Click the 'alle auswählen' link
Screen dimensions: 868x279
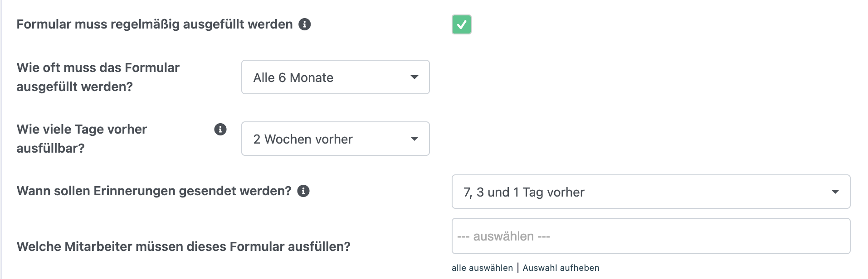coord(482,268)
